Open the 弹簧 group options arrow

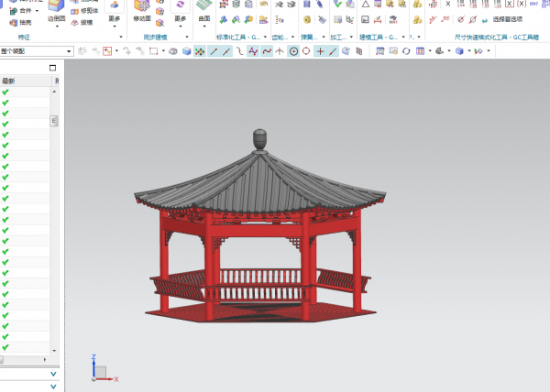point(324,37)
